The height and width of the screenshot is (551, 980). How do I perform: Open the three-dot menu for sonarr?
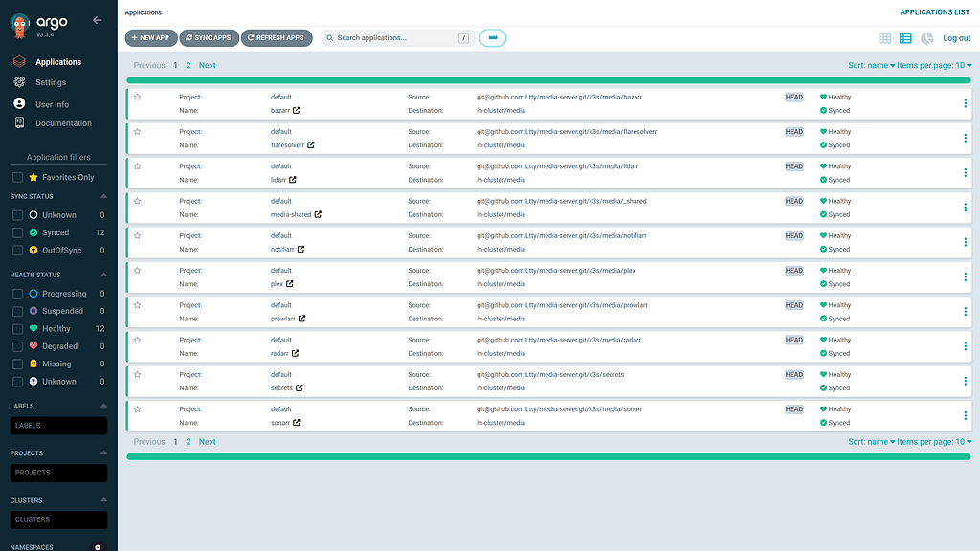[x=965, y=416]
